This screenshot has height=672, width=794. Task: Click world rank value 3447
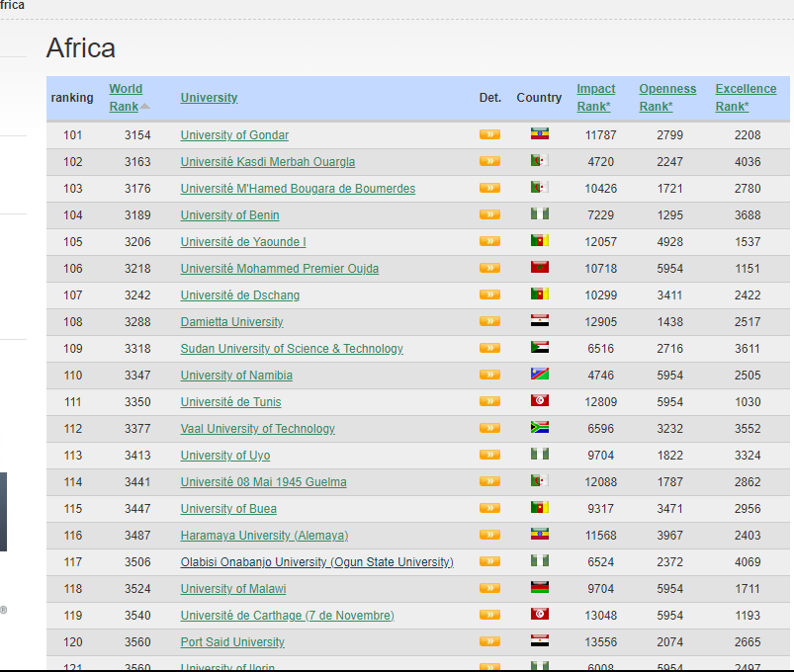137,509
